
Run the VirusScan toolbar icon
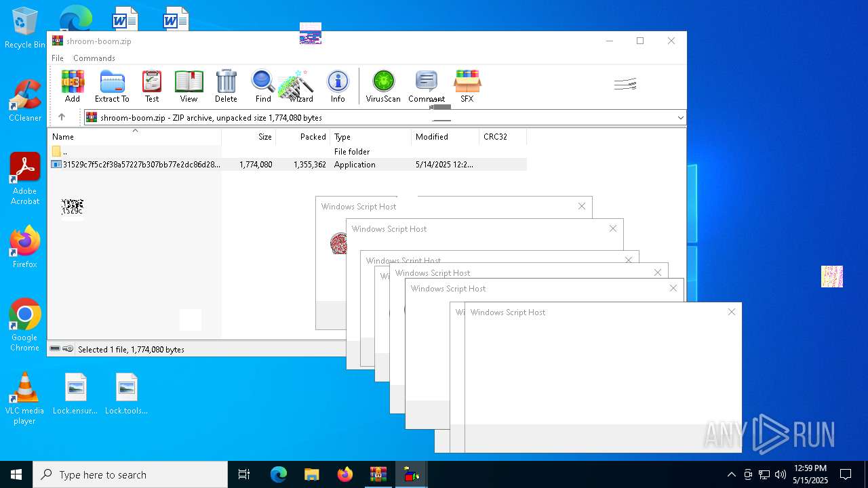coord(383,86)
